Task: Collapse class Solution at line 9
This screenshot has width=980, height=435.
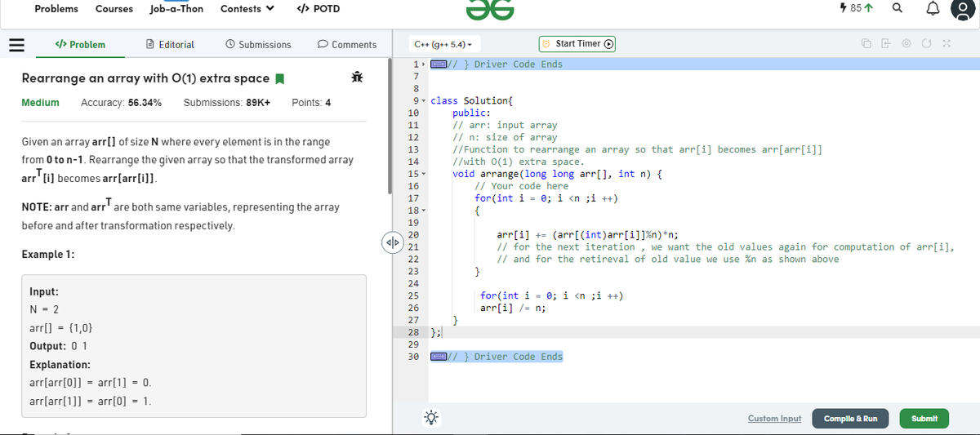Action: tap(422, 101)
